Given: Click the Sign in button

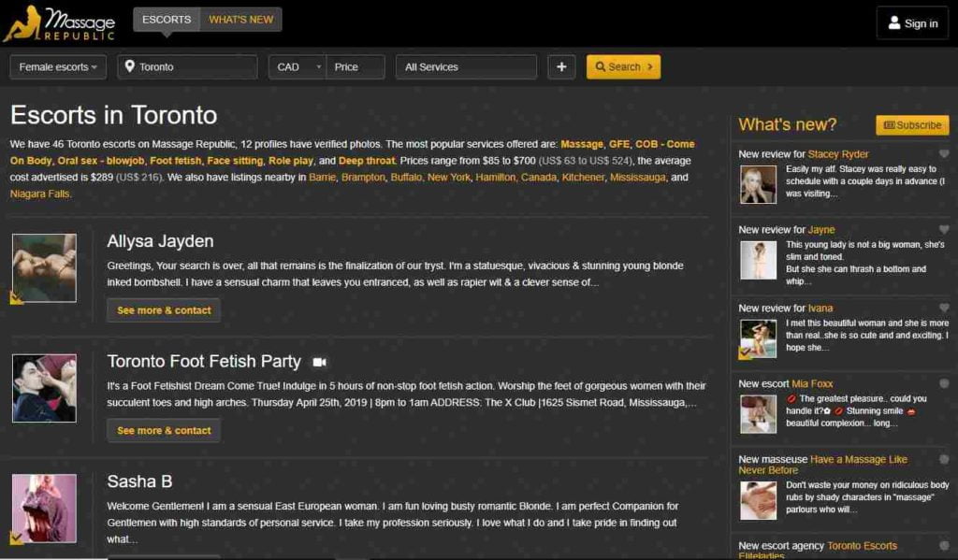Looking at the screenshot, I should (x=912, y=23).
